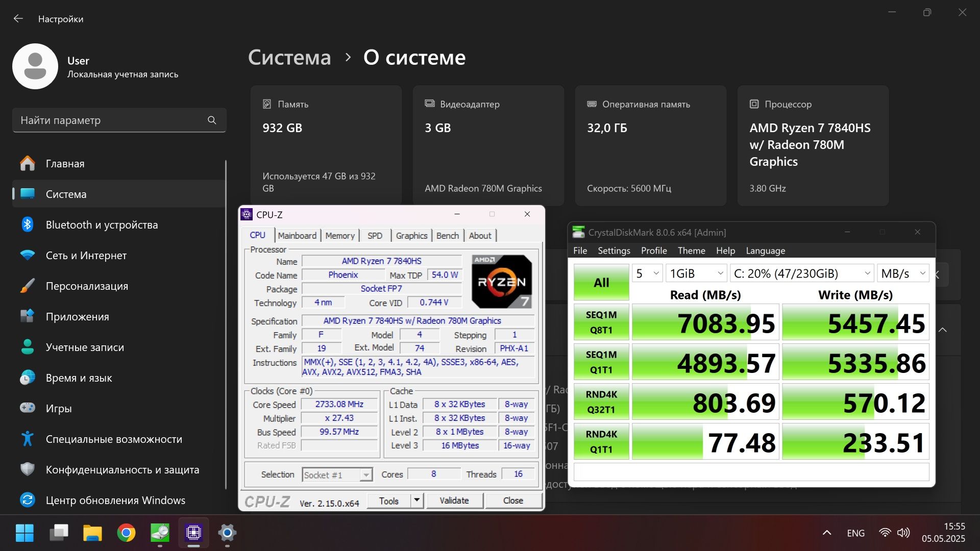Click the search magnifier icon
Viewport: 980px width, 551px height.
[212, 120]
